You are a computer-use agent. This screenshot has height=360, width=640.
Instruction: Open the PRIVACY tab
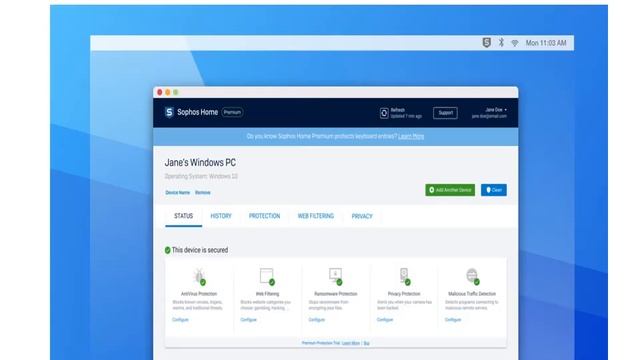[x=362, y=216]
